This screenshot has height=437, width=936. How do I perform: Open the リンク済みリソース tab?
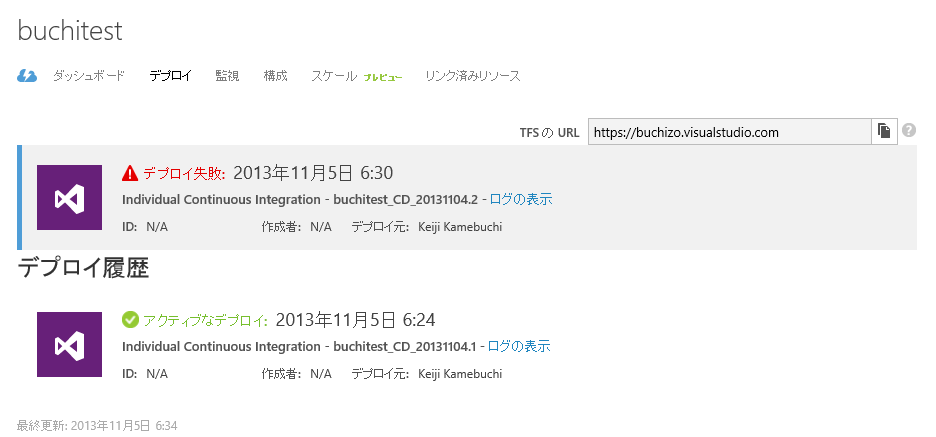pos(472,76)
